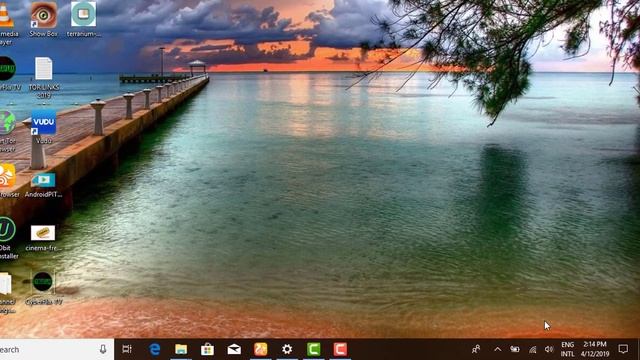Open File Explorer from the taskbar
The image size is (640, 360).
coord(181,349)
